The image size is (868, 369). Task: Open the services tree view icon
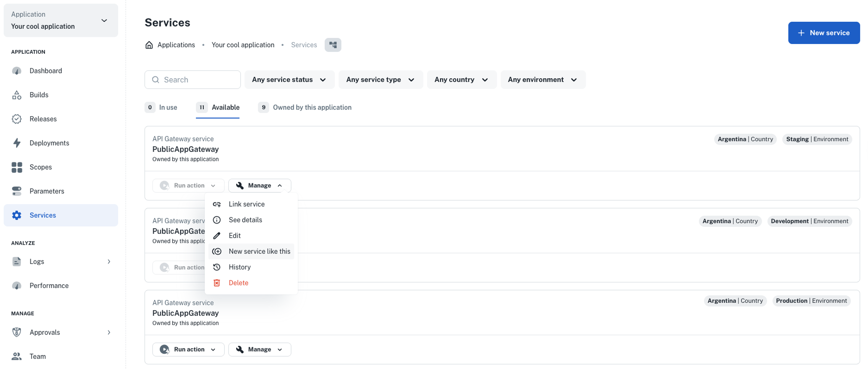[x=333, y=45]
